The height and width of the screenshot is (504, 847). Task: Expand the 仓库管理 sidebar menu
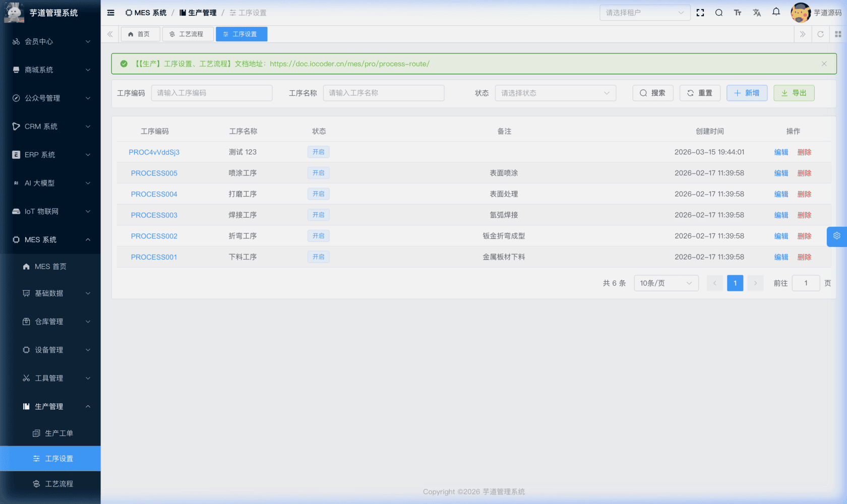[55, 322]
